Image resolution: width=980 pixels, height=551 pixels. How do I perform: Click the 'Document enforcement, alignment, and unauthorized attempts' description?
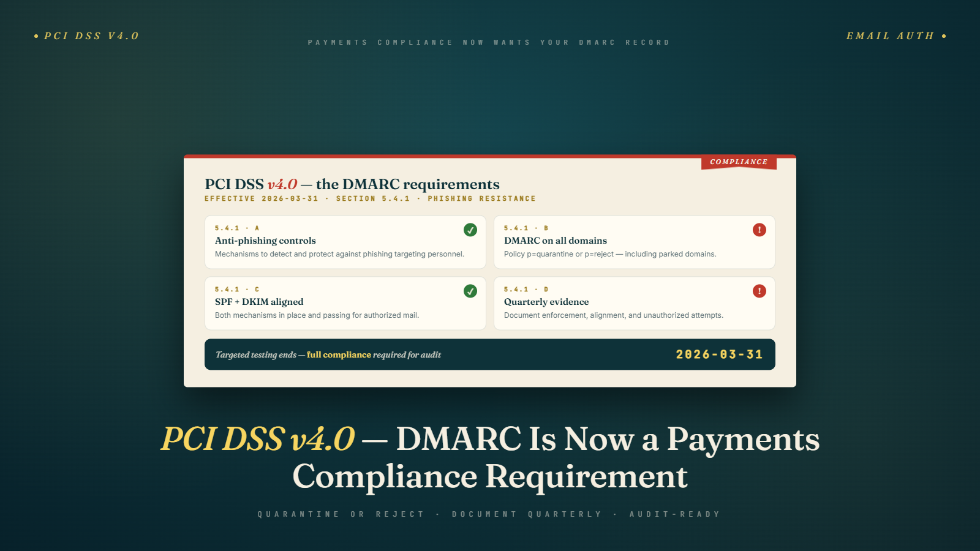(x=614, y=315)
